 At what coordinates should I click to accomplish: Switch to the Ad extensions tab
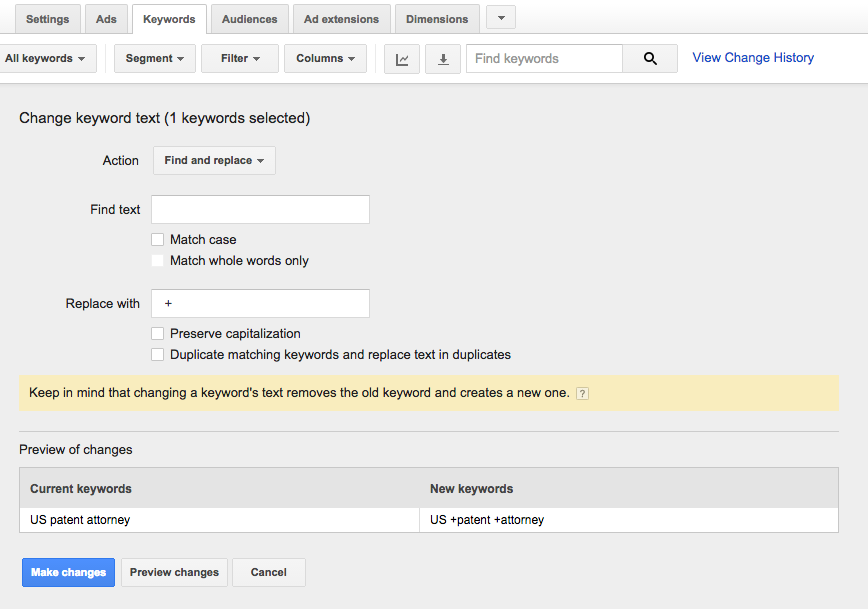coord(342,19)
